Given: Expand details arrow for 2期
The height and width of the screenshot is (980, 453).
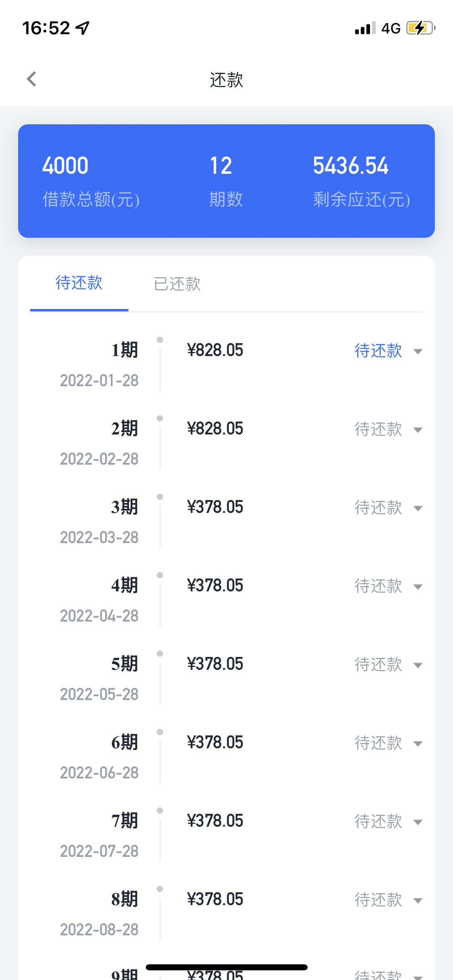Looking at the screenshot, I should tap(418, 430).
